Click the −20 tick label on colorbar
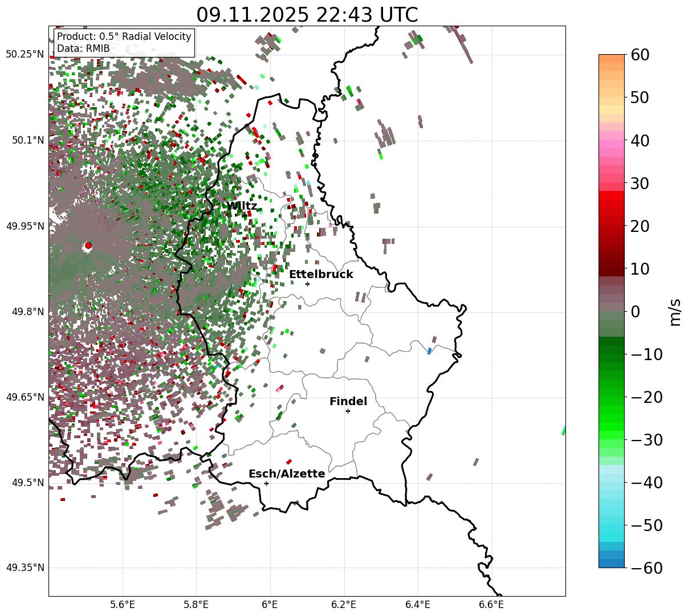The image size is (688, 616). pyautogui.click(x=646, y=397)
